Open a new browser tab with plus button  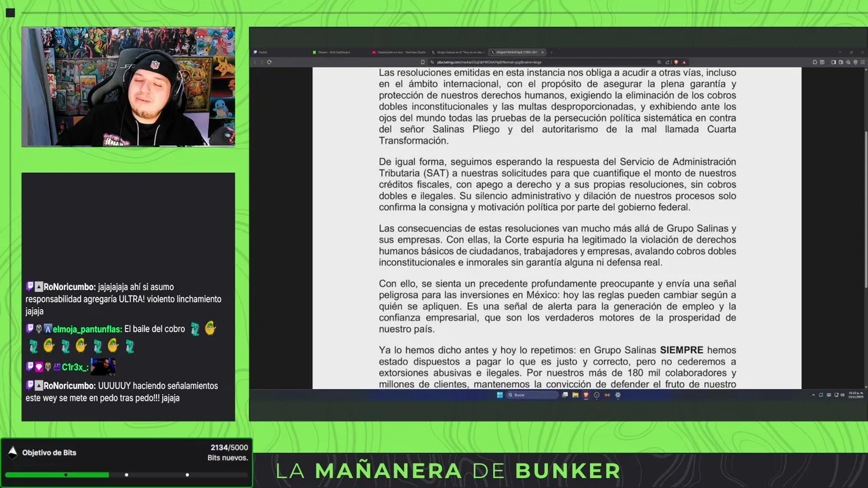pyautogui.click(x=551, y=52)
